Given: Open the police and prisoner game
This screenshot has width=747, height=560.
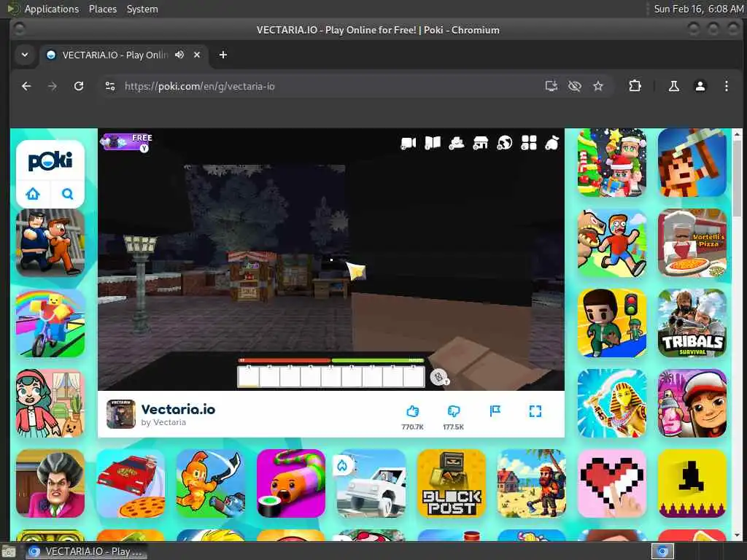Looking at the screenshot, I should coord(50,243).
